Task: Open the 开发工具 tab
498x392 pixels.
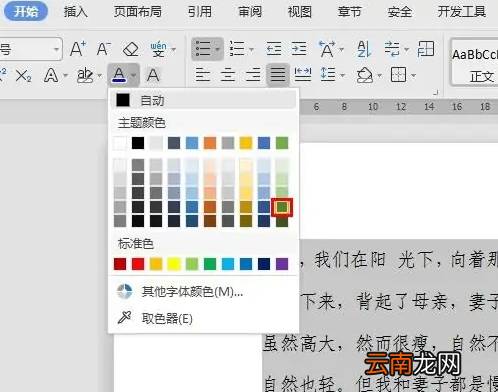Action: tap(462, 12)
